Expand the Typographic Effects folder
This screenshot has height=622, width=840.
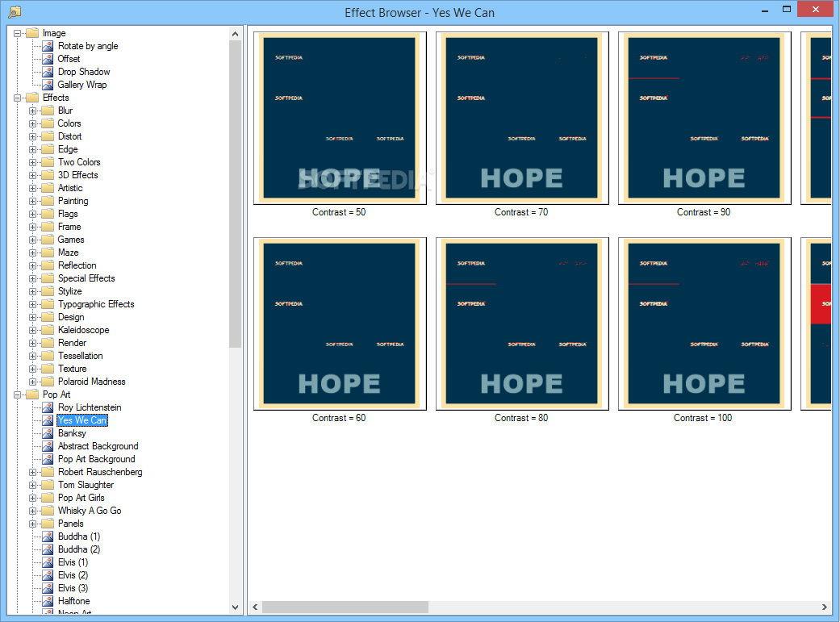[32, 304]
